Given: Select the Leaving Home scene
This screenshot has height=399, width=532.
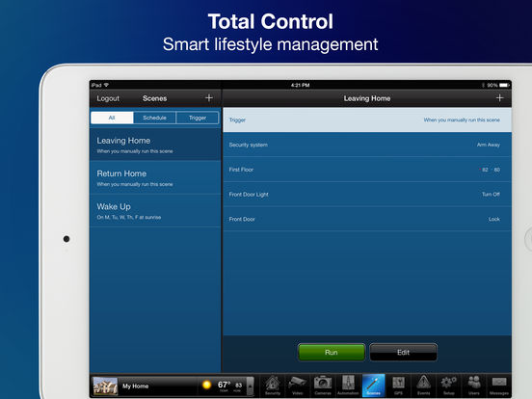Looking at the screenshot, I should [x=155, y=145].
